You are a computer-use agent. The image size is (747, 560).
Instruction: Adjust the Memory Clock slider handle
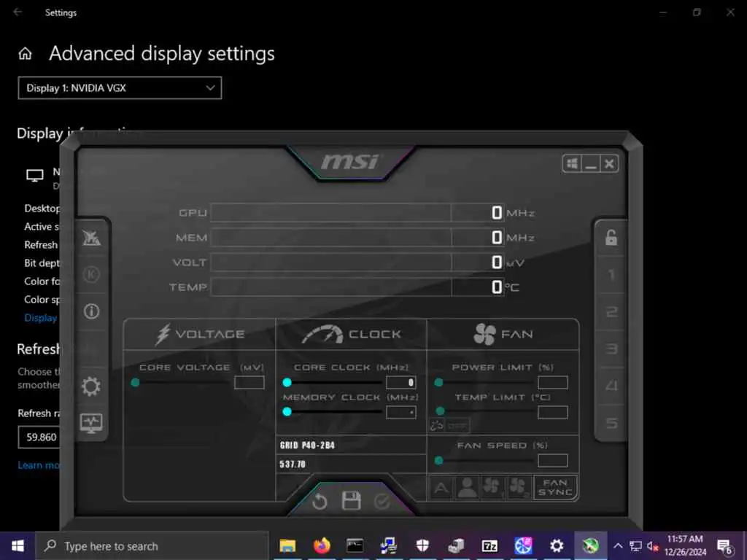(x=287, y=412)
